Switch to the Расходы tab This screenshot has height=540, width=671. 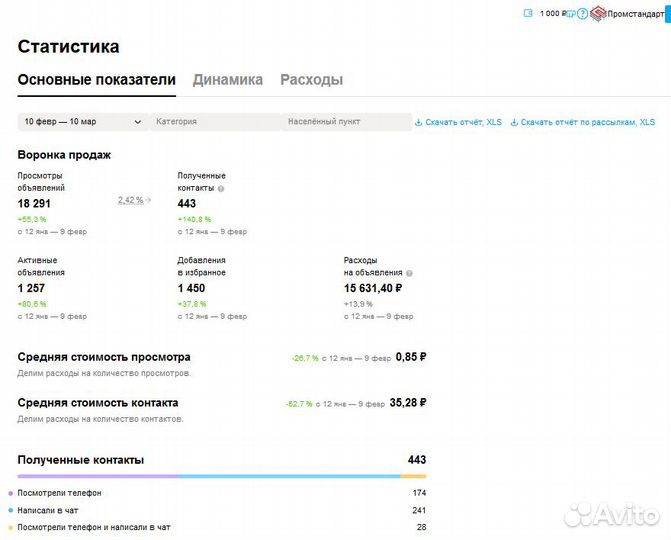click(x=311, y=80)
